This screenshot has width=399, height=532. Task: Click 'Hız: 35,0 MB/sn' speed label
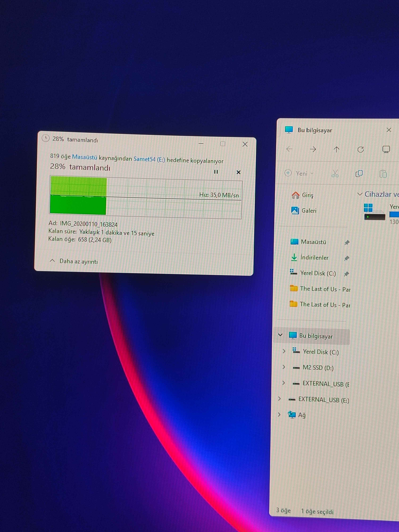coord(219,195)
